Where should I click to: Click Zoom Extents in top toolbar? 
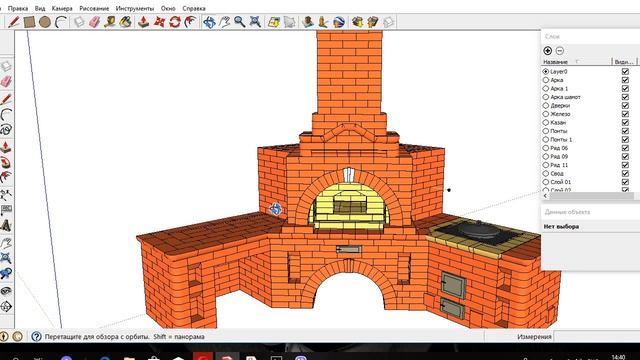(x=255, y=22)
